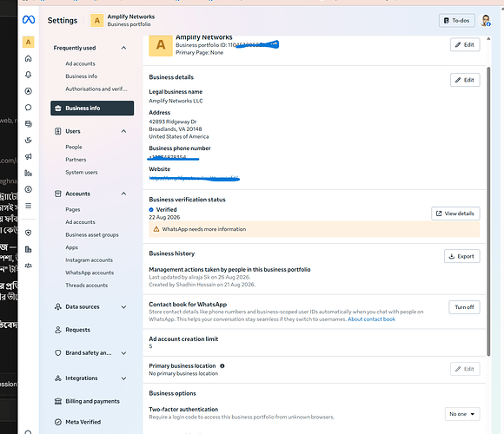The image size is (504, 434).
Task: Open About contact book link
Action: pos(371,319)
